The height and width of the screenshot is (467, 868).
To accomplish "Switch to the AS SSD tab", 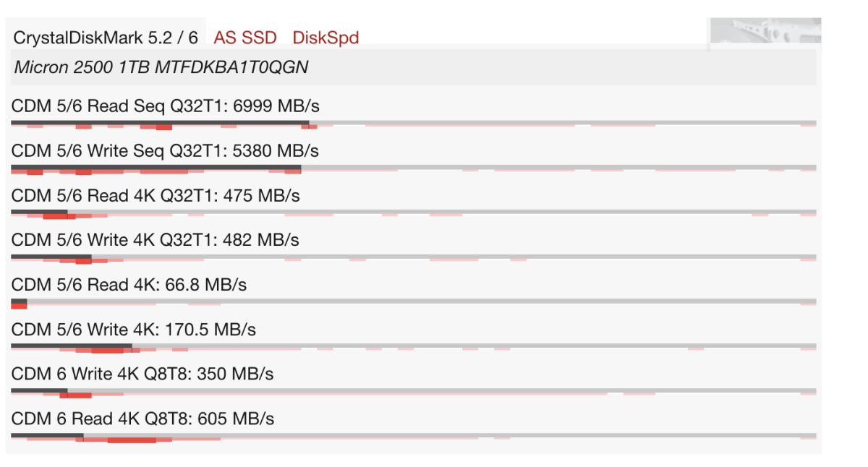I will click(245, 38).
